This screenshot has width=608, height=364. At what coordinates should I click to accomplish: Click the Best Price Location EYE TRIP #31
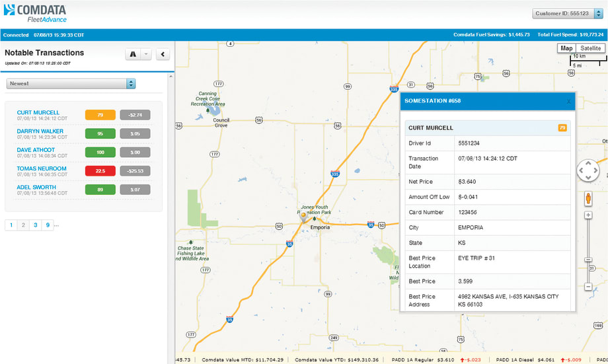pos(476,258)
